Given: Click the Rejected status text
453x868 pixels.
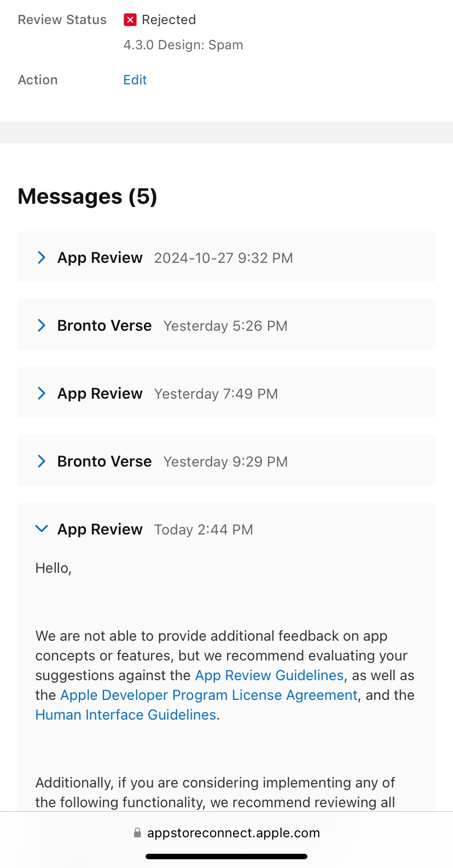Looking at the screenshot, I should coord(169,20).
